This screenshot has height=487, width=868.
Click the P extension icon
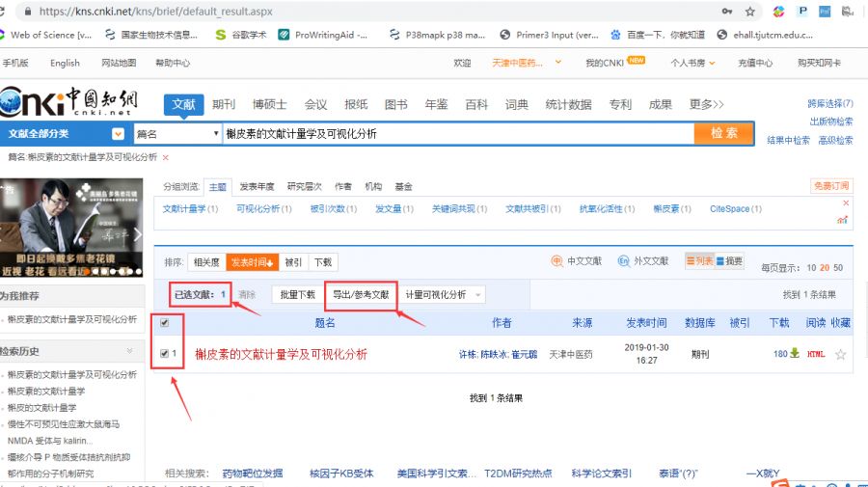802,11
